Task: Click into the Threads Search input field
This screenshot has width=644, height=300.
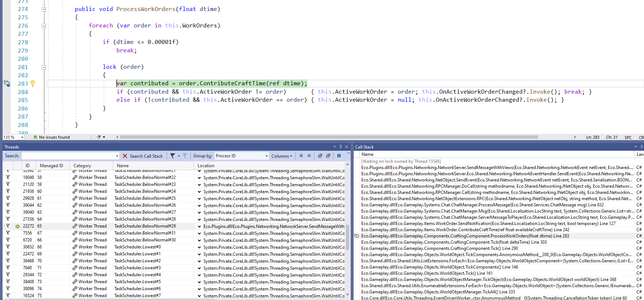Action: pos(68,156)
